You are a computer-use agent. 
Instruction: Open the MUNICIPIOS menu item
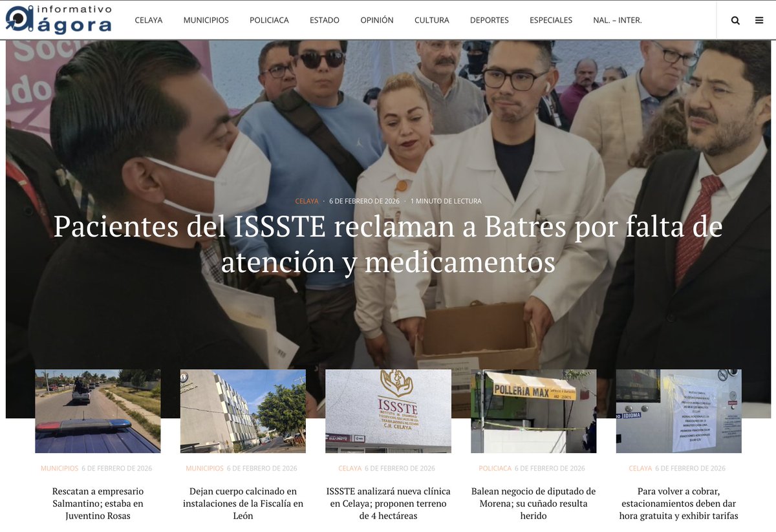point(206,20)
